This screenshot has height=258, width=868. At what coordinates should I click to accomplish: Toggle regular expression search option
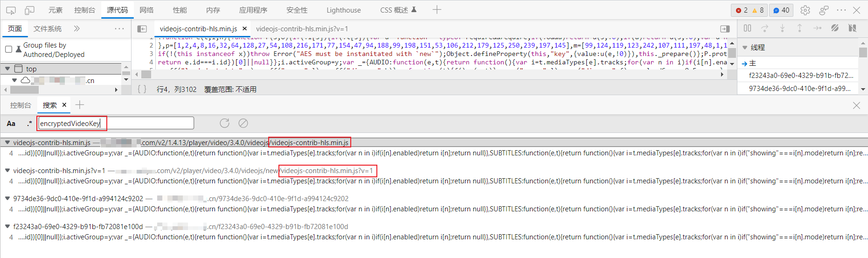pyautogui.click(x=29, y=124)
